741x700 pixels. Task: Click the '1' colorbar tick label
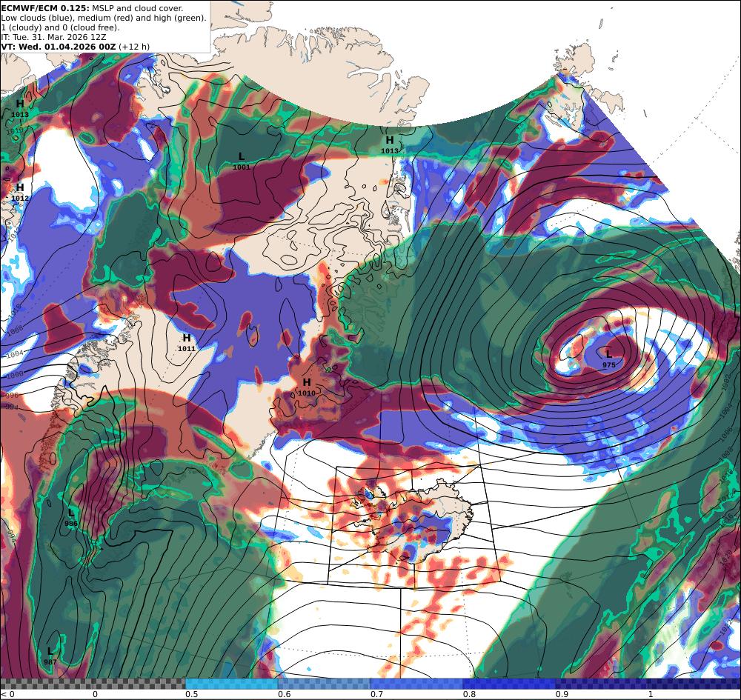click(x=651, y=694)
